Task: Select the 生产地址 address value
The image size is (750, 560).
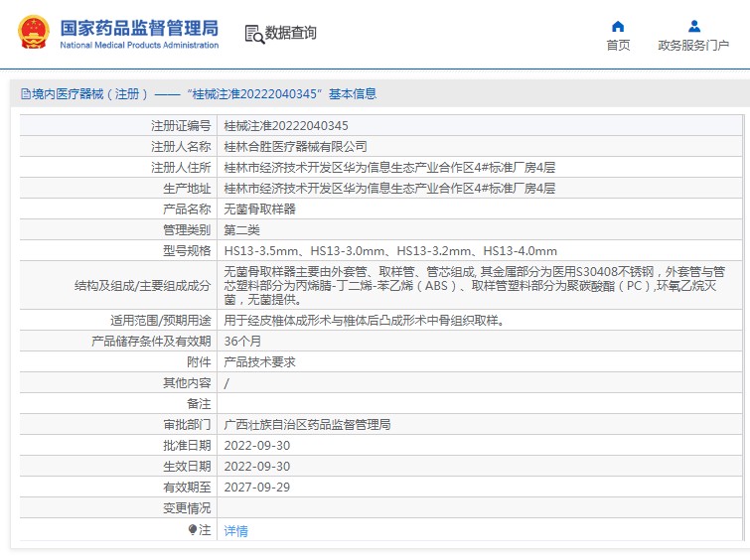Action: click(389, 189)
